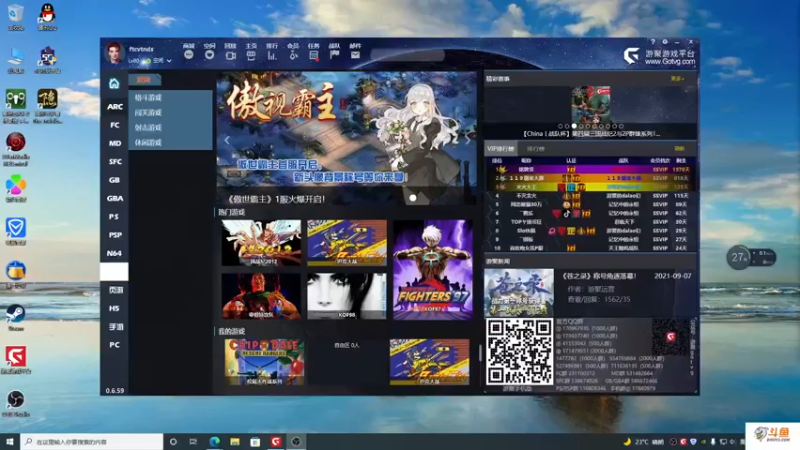The width and height of the screenshot is (800, 450).
Task: Click the yellow 刷新 link above ranking table
Action: (x=679, y=148)
